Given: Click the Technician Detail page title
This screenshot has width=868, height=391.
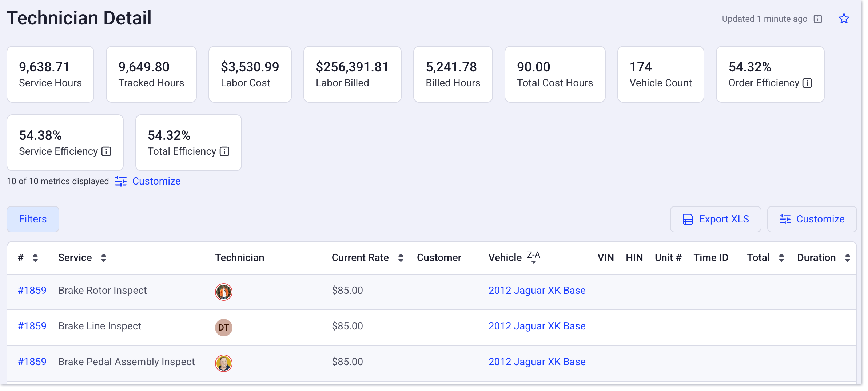Looking at the screenshot, I should [79, 18].
